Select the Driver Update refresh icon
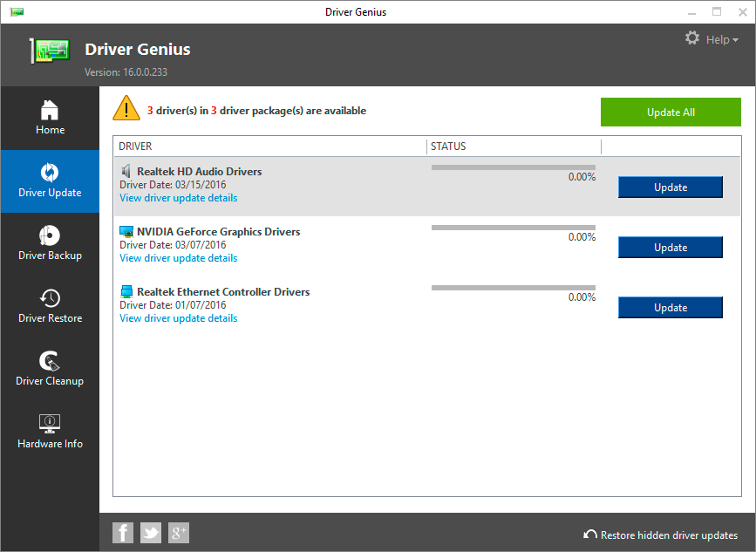Screen dimensions: 756x552 point(50,173)
